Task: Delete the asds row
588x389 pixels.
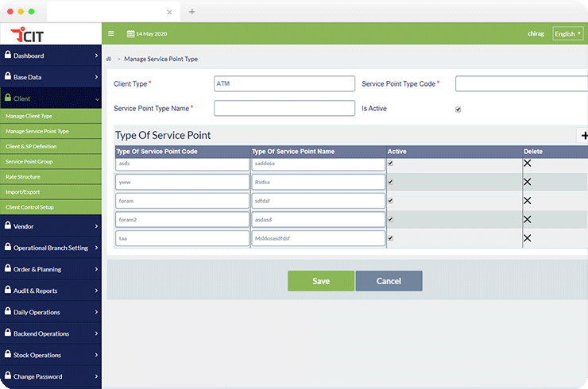Action: [x=528, y=163]
